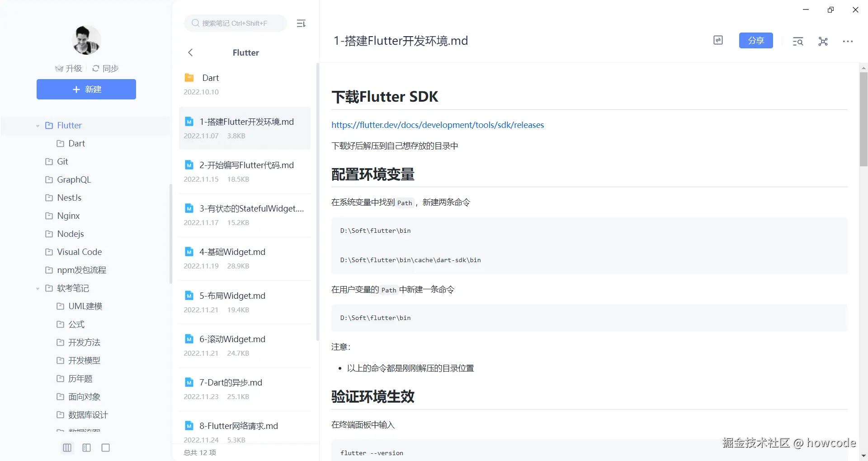
Task: Click the search notes input field
Action: (x=236, y=23)
